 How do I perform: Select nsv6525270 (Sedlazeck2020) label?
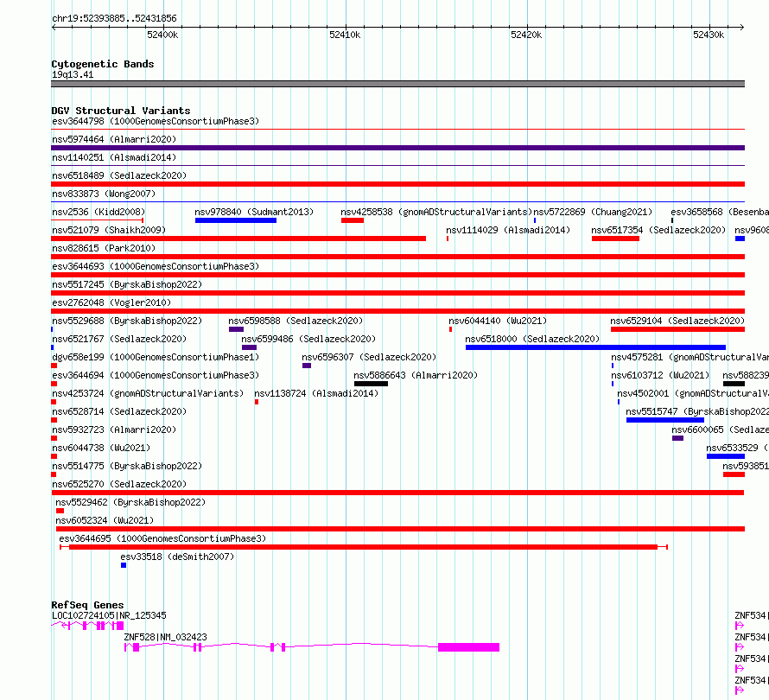[x=119, y=484]
